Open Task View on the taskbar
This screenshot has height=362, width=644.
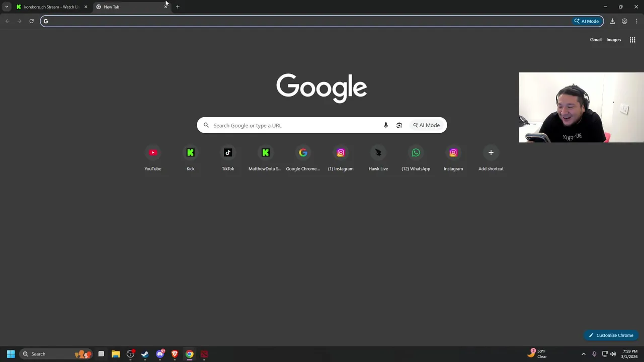pos(101,354)
